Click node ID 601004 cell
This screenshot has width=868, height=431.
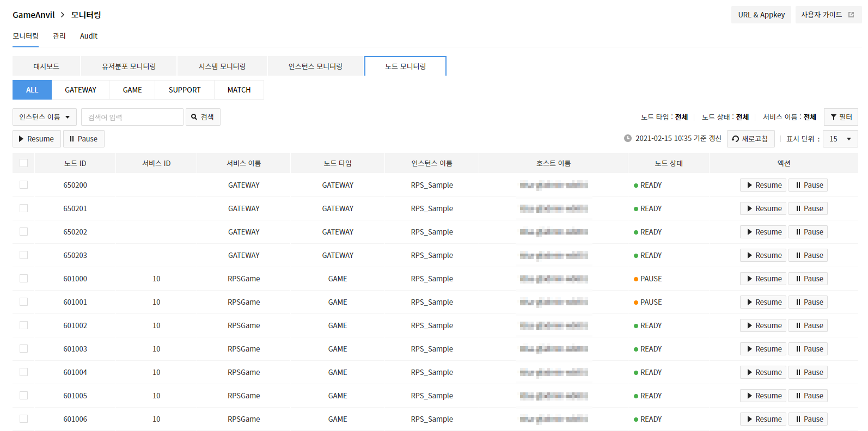point(75,372)
